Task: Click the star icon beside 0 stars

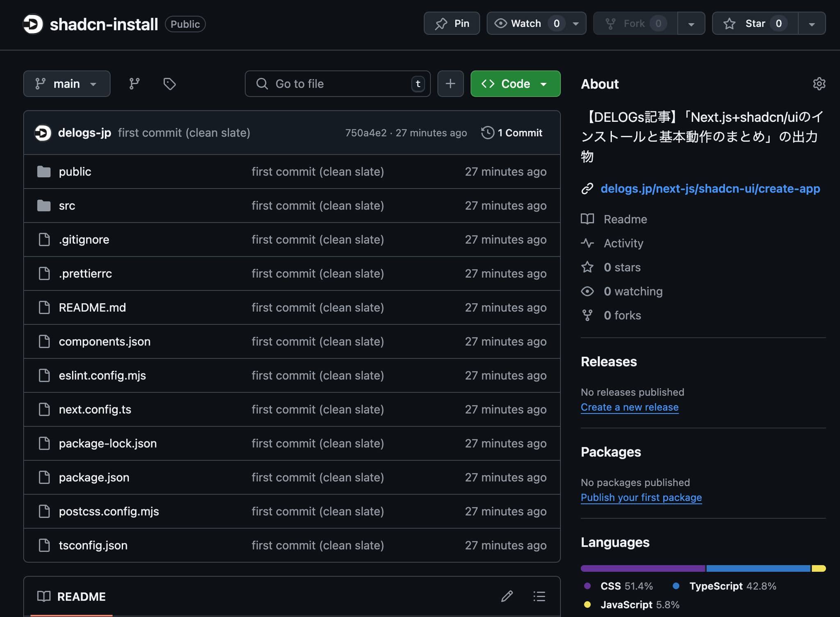Action: tap(587, 267)
